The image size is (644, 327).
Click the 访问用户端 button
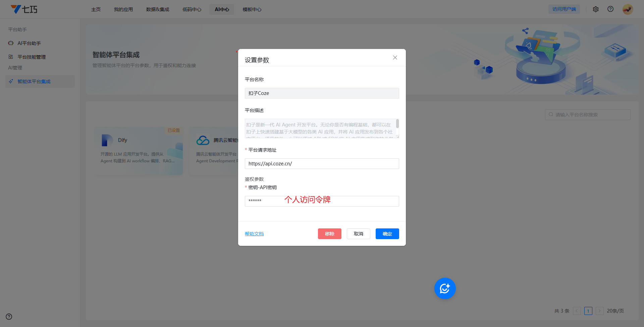tap(564, 9)
